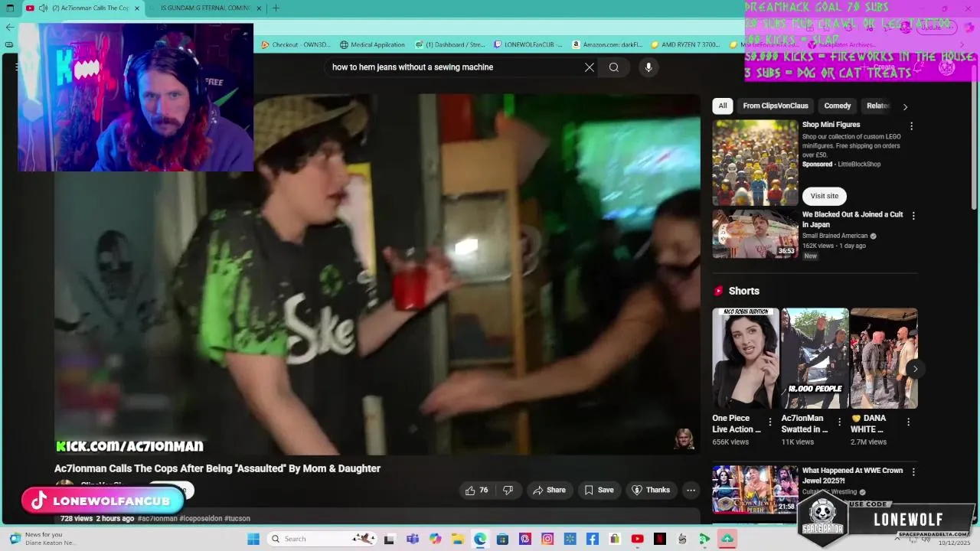Image resolution: width=980 pixels, height=551 pixels.
Task: Launch Facebook from taskbar
Action: pyautogui.click(x=593, y=539)
